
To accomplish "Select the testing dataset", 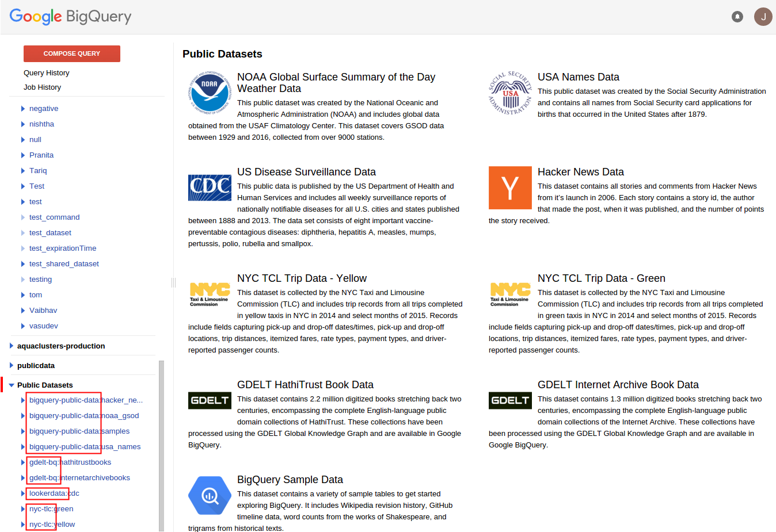I will [x=40, y=280].
